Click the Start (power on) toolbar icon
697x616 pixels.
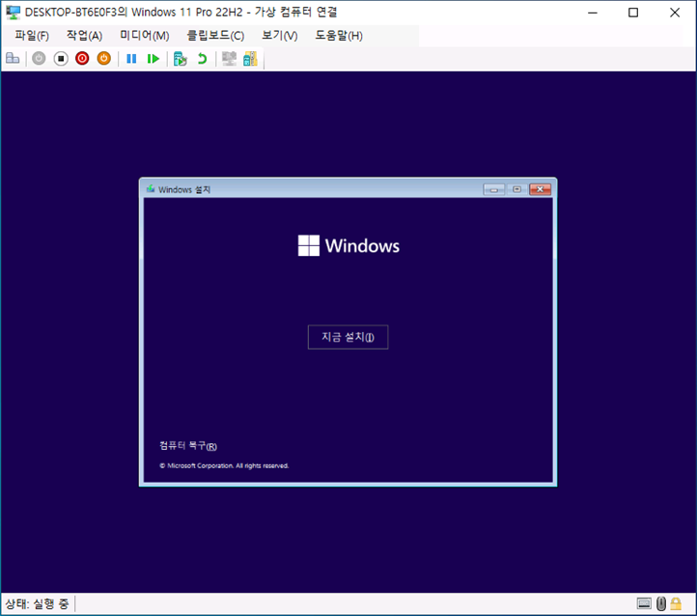pos(39,58)
